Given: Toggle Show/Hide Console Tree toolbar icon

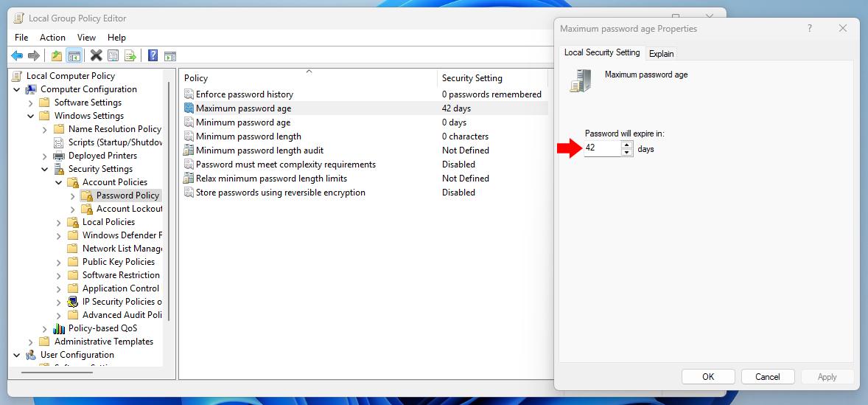Looking at the screenshot, I should 74,55.
